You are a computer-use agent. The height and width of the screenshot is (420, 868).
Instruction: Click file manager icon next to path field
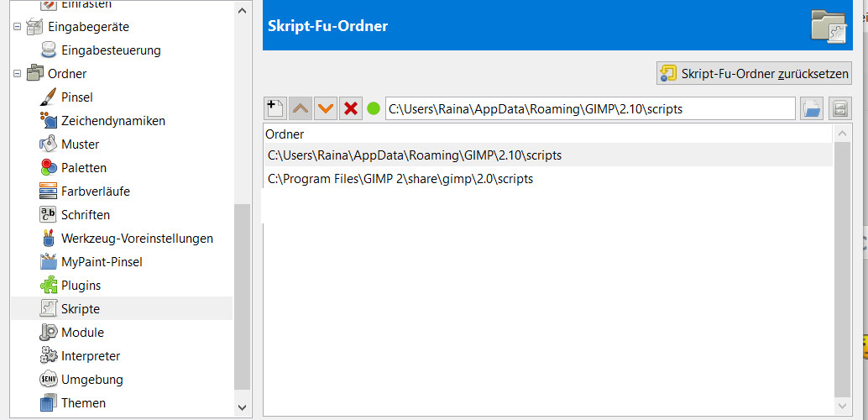coord(839,108)
